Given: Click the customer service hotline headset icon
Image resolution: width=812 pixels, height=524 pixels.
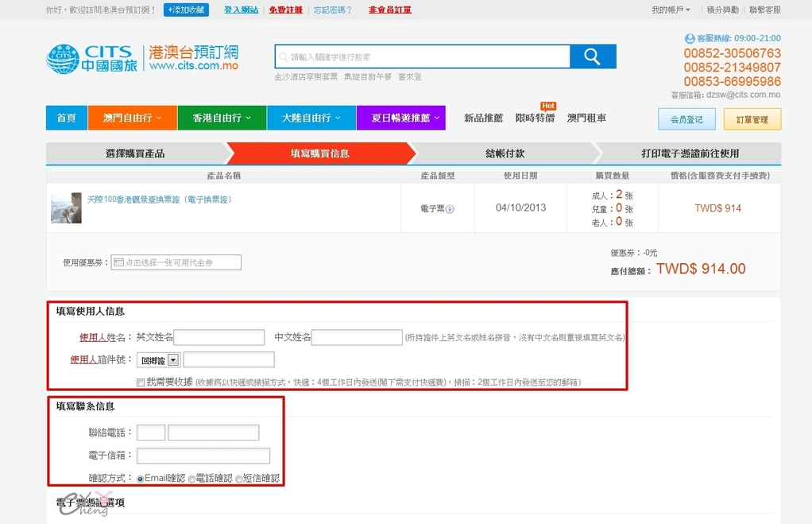Looking at the screenshot, I should coord(689,38).
